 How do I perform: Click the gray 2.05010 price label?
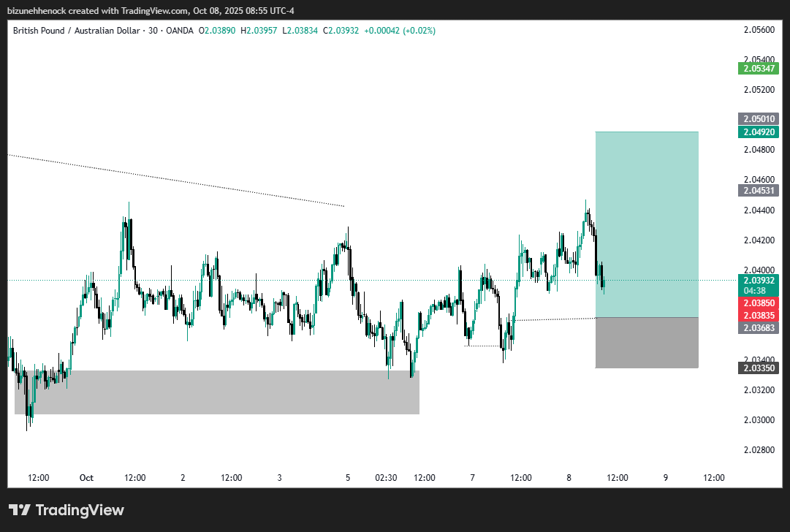(760, 118)
